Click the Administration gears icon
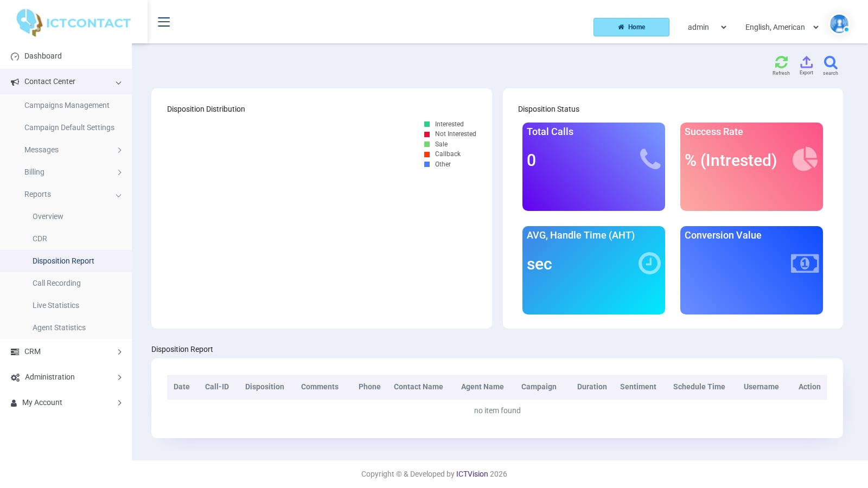Screen dimensions: 868x488 click(15, 377)
